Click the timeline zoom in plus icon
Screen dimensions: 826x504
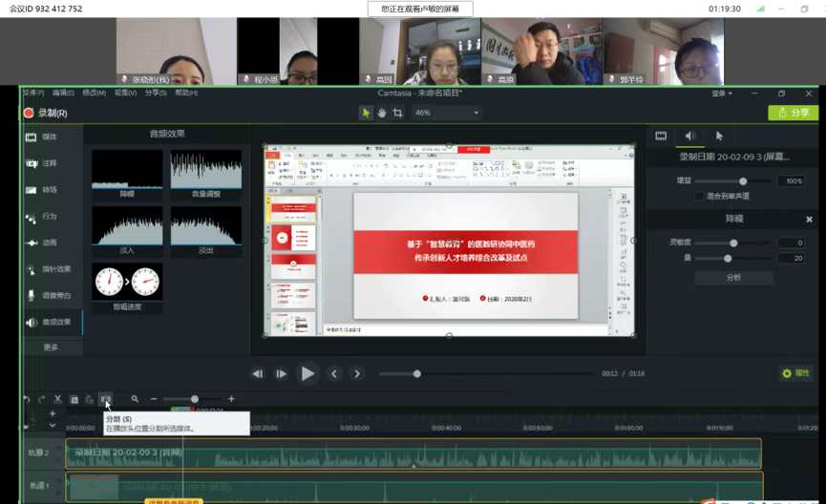coord(231,399)
